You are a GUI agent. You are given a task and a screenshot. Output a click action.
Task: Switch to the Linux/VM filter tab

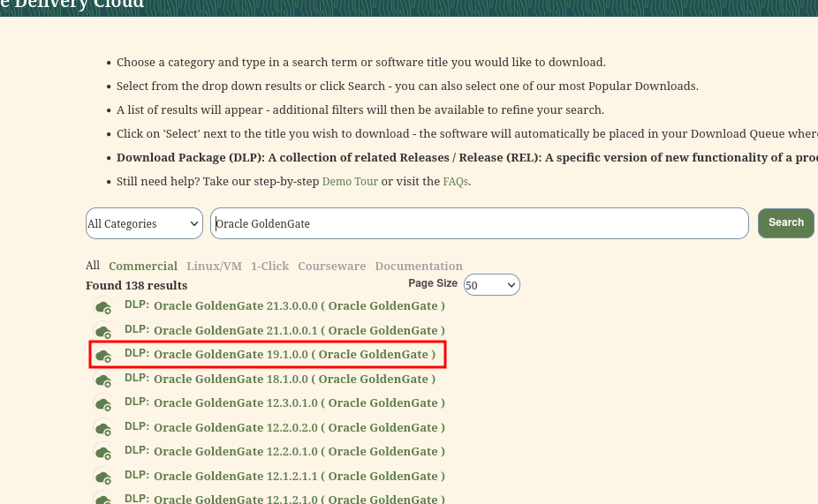(x=214, y=266)
